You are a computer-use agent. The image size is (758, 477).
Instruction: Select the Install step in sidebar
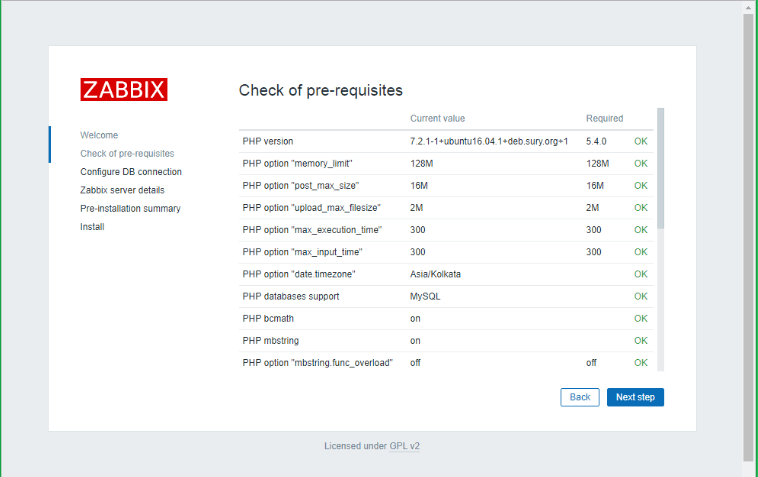92,227
